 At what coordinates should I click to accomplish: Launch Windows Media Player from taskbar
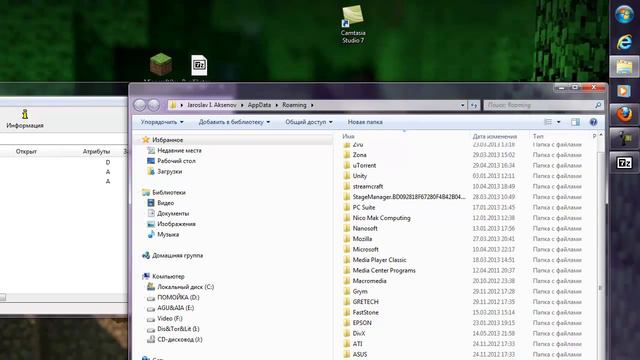coord(624,91)
